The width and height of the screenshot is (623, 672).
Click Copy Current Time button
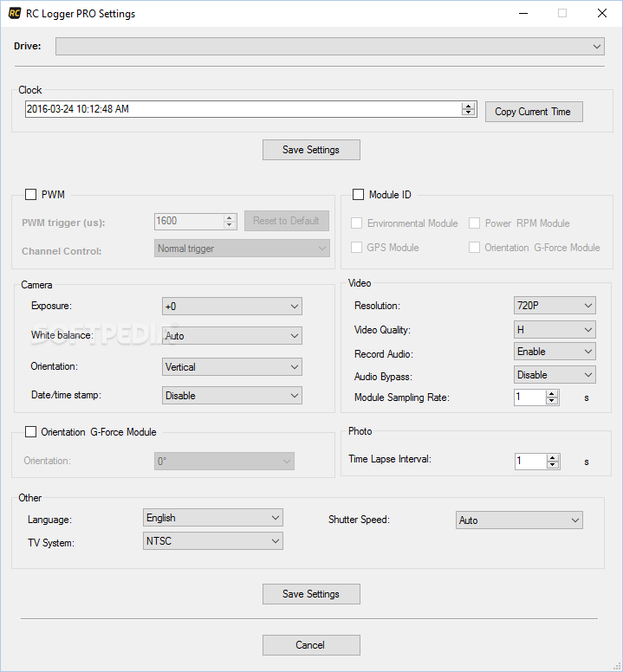pyautogui.click(x=534, y=112)
